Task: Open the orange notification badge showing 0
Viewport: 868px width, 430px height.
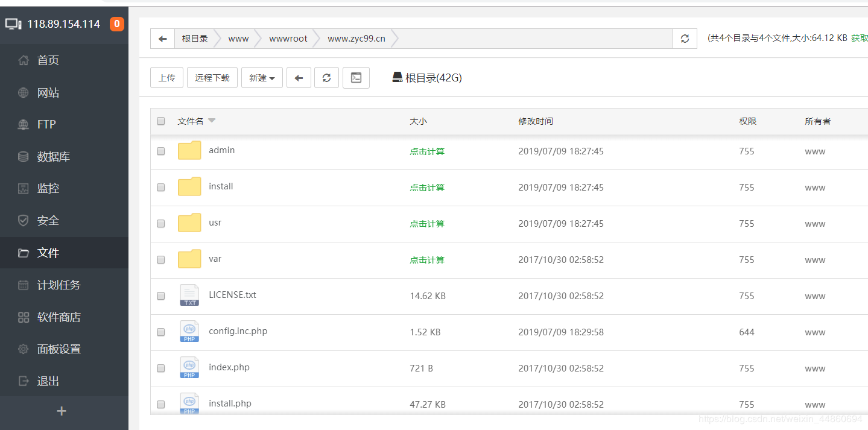Action: [x=116, y=24]
